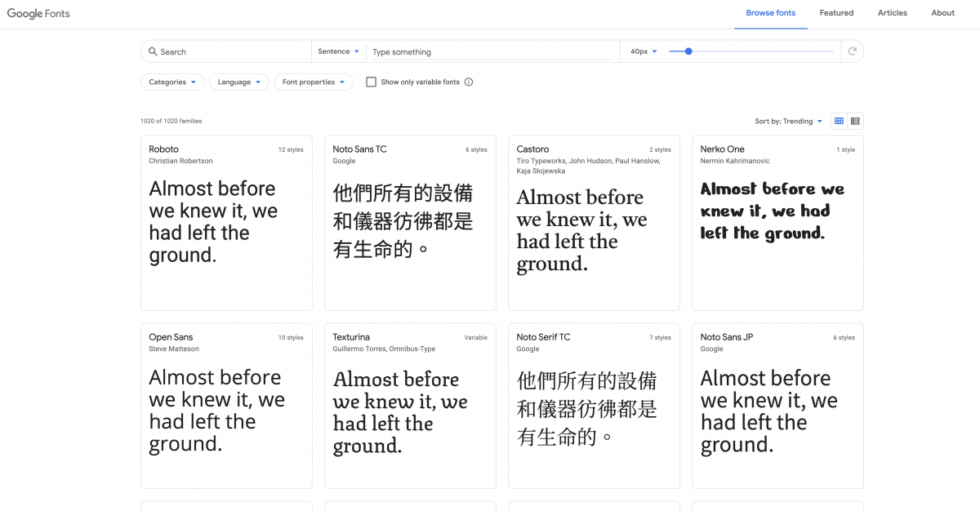Open the Open Sans font card

pos(226,406)
